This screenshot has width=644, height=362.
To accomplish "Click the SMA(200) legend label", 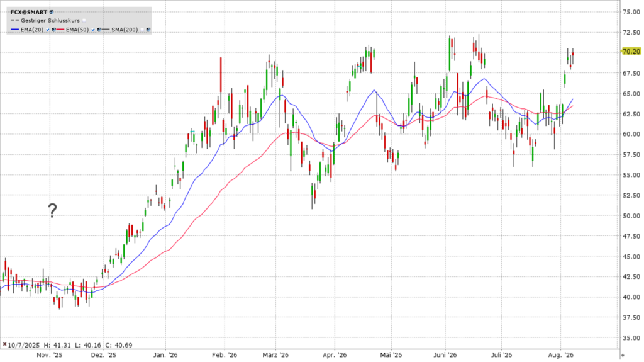I will click(125, 30).
